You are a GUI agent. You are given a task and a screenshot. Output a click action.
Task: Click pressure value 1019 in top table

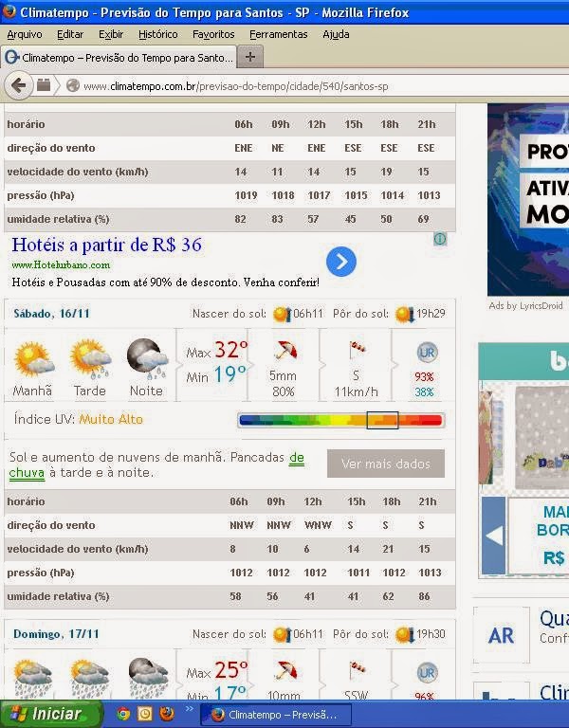[246, 195]
